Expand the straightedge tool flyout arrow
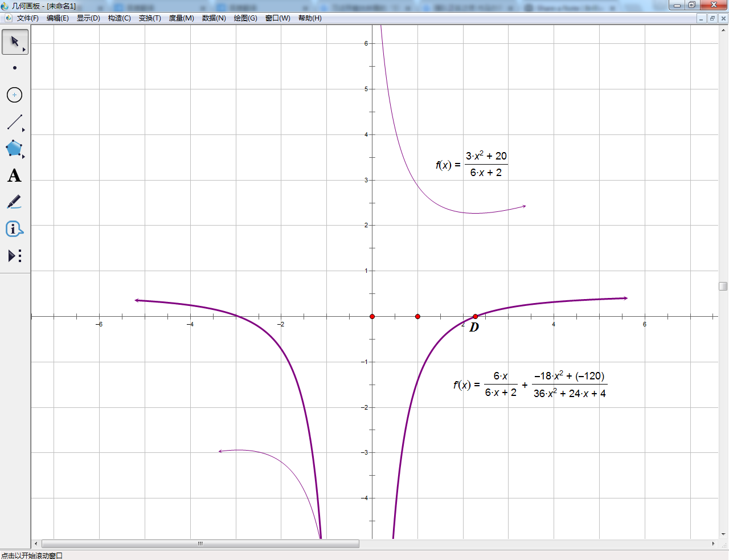Screen dimensions: 729x560 coord(24,129)
